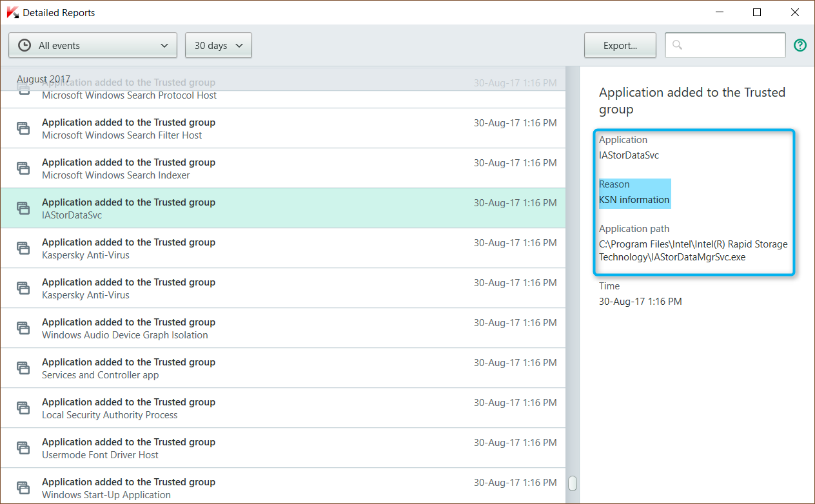Open the green help question mark
The image size is (815, 504).
click(800, 45)
